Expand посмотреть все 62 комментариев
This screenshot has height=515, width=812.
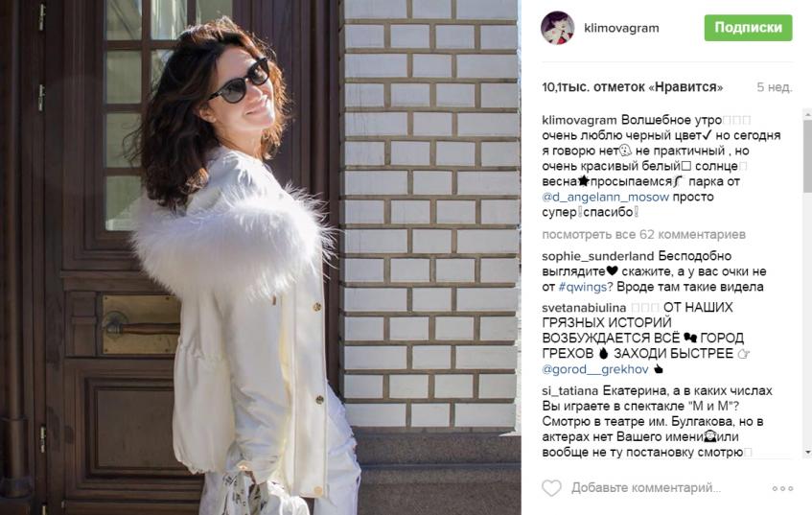pos(643,234)
